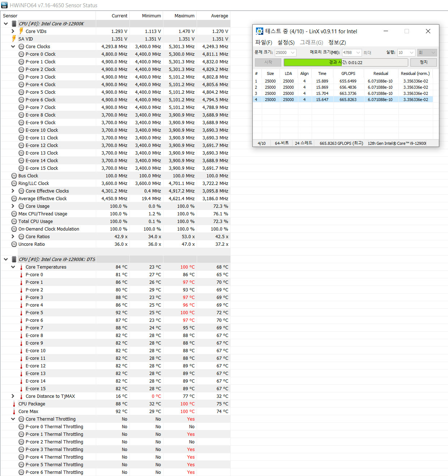Expand the Core Effective Clocks row

tap(13, 191)
